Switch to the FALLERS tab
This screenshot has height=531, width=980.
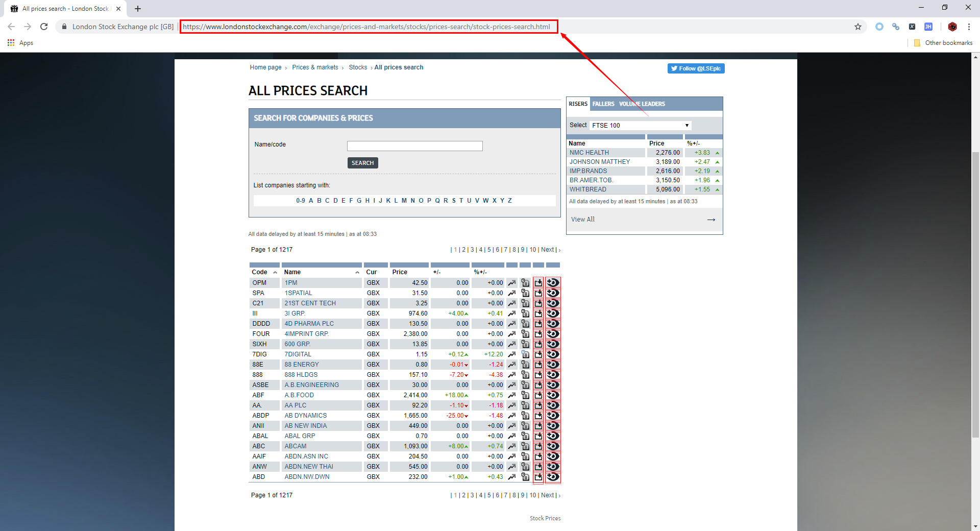pos(603,104)
